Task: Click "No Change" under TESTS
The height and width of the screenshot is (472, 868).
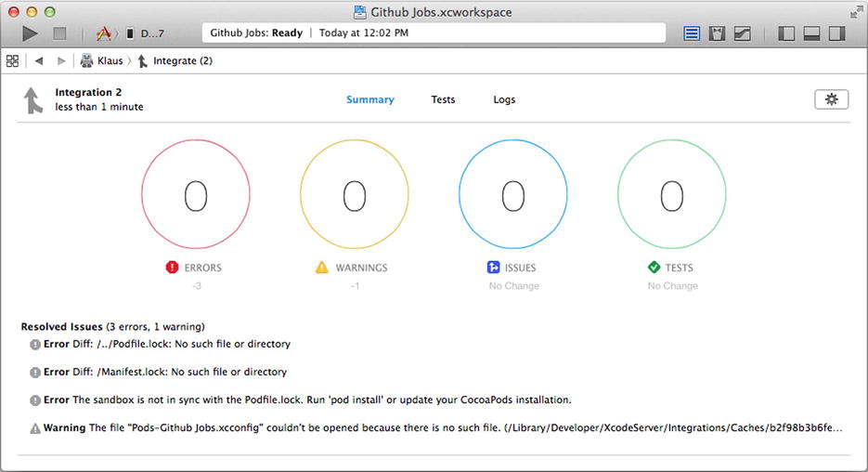Action: [x=673, y=286]
